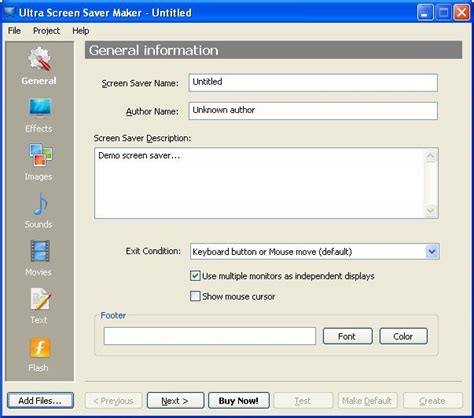The image size is (474, 418).
Task: Open the Help menu
Action: click(81, 31)
